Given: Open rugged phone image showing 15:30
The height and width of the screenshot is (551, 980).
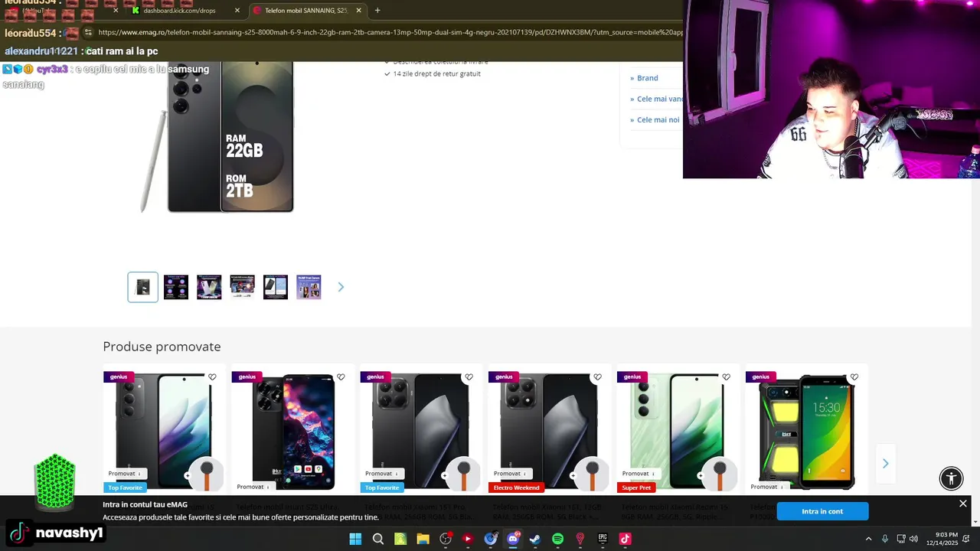Looking at the screenshot, I should coord(807,431).
